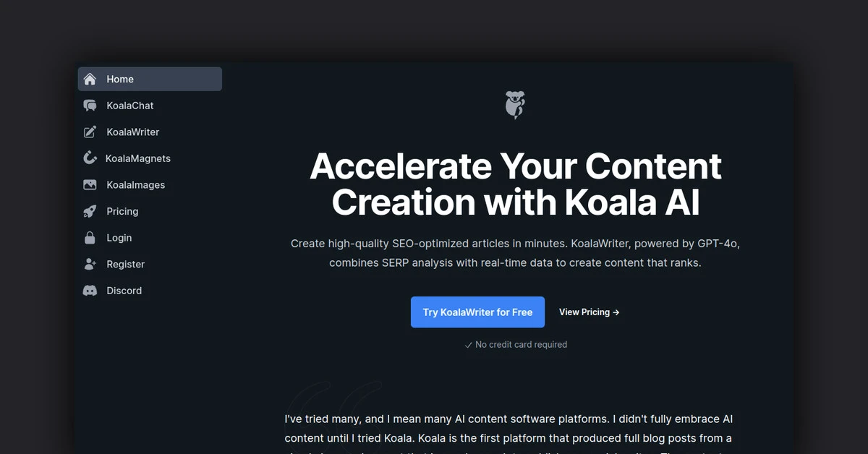Click the add-user icon next to Register
The height and width of the screenshot is (454, 868).
coord(89,264)
